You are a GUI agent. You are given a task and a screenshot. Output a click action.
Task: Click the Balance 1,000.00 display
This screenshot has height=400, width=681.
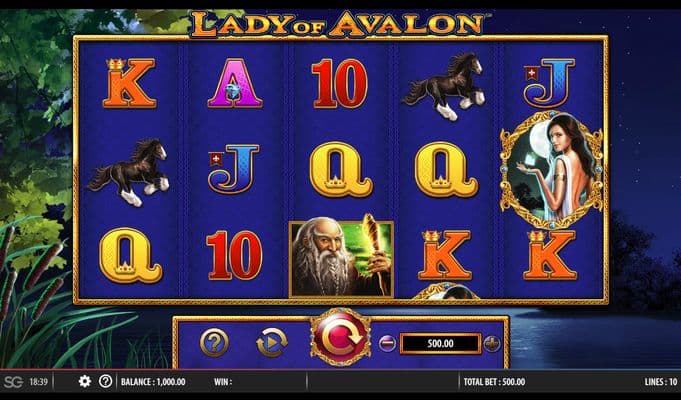click(x=153, y=382)
